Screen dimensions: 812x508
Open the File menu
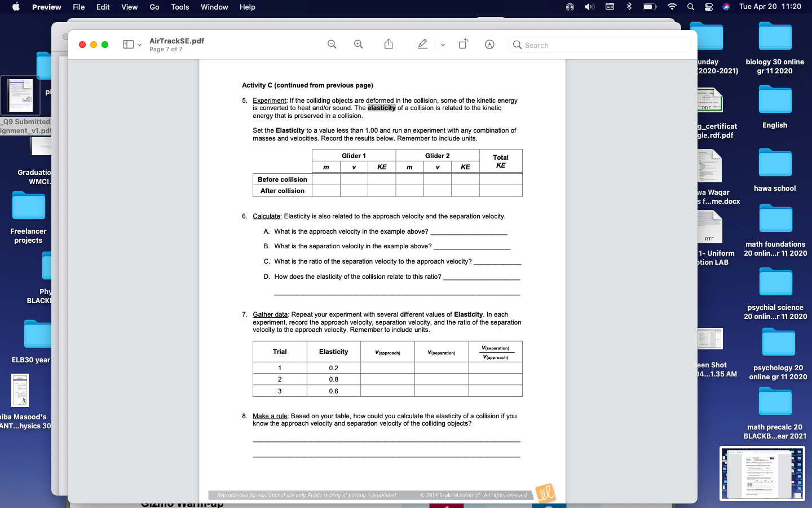coord(79,7)
